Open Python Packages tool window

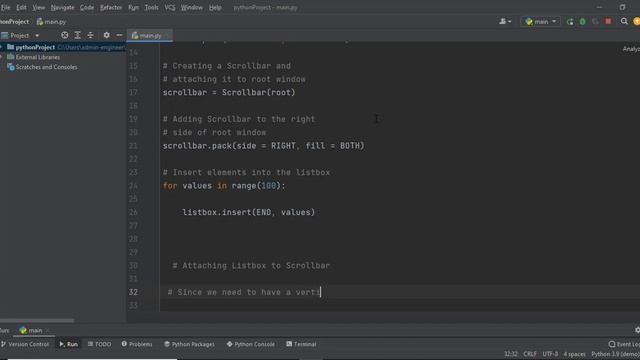(x=189, y=344)
